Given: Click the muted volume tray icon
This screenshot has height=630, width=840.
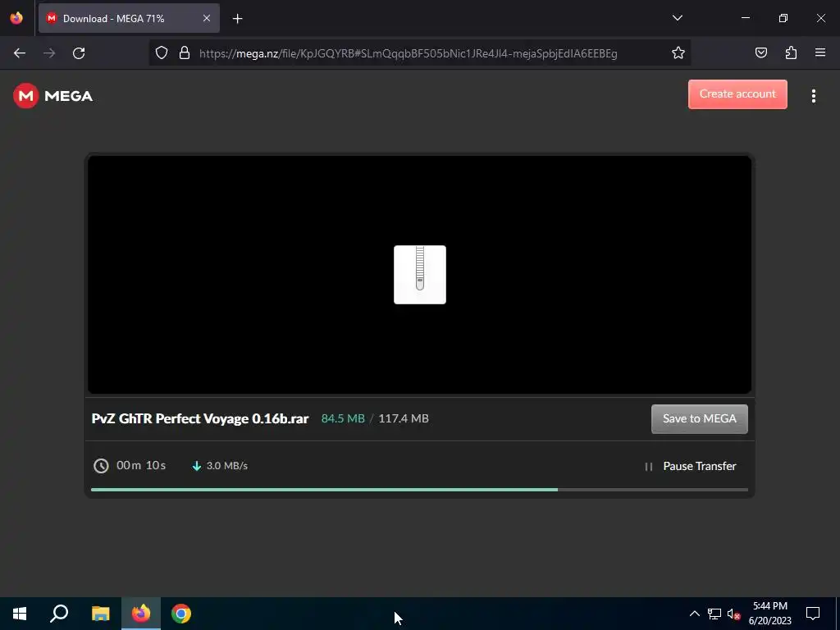Looking at the screenshot, I should (x=733, y=614).
